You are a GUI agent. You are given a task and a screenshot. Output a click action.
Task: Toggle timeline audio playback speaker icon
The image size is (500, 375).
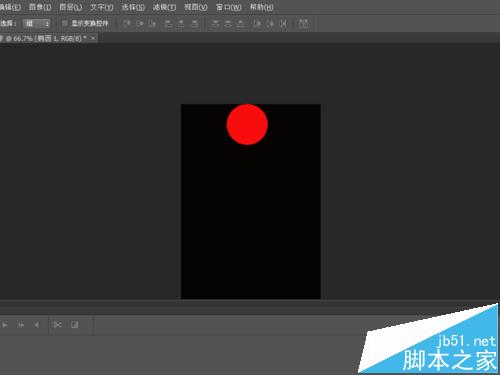37,325
